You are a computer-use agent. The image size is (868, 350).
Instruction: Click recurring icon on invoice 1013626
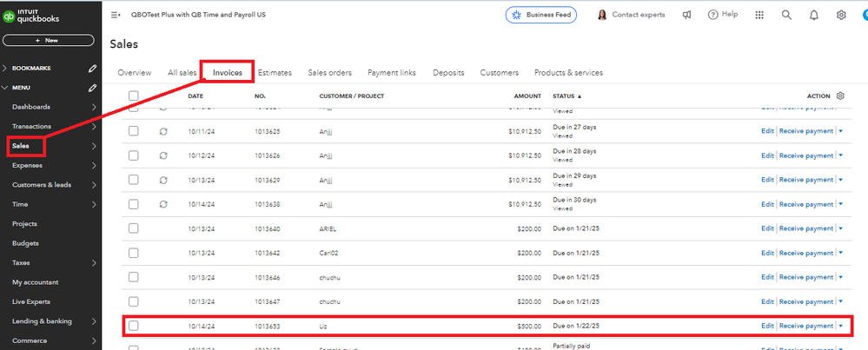(163, 156)
